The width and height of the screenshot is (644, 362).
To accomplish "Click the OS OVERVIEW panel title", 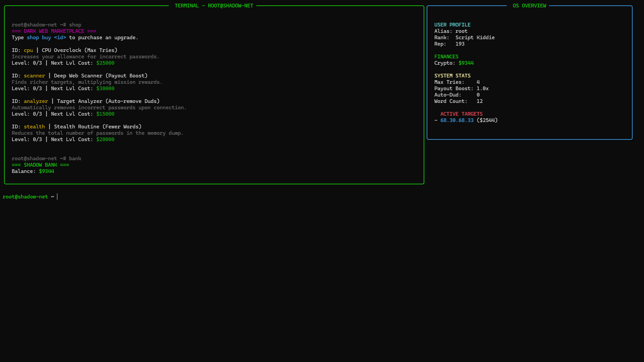I will (x=529, y=5).
